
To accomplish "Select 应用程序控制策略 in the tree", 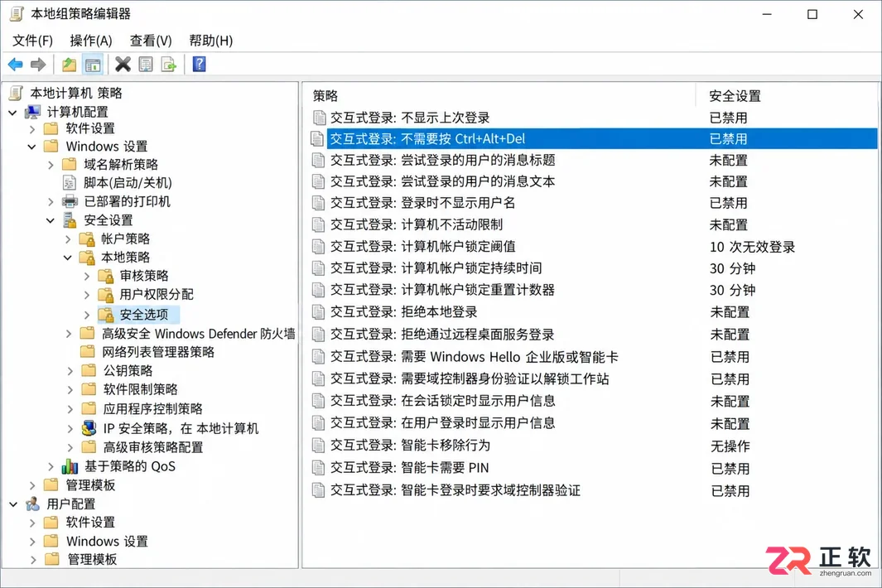I will (x=152, y=408).
